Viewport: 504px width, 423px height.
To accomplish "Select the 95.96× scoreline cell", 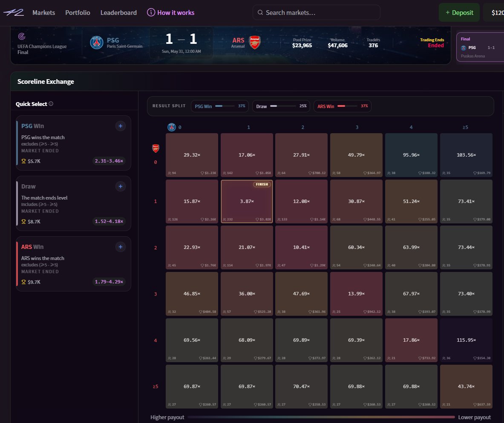I will pos(412,155).
